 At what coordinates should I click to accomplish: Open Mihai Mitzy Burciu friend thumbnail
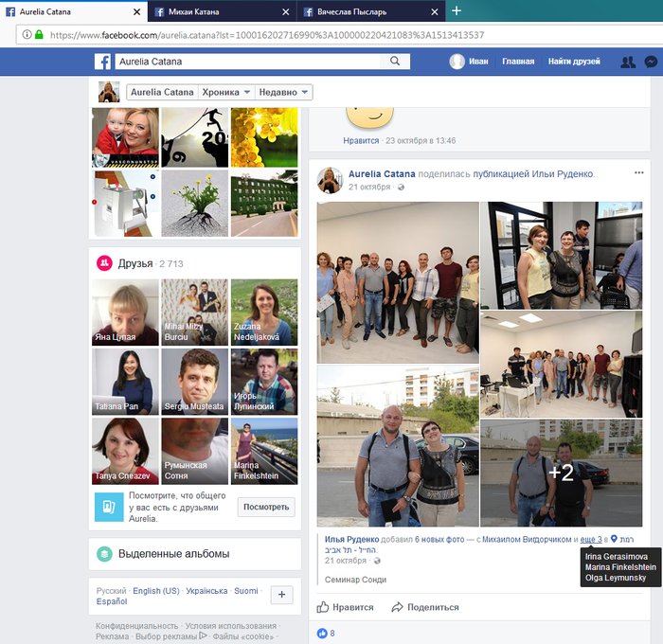(x=195, y=313)
